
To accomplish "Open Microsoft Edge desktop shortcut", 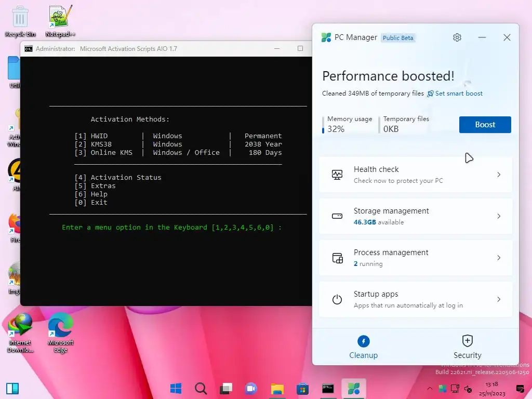I will [x=60, y=332].
